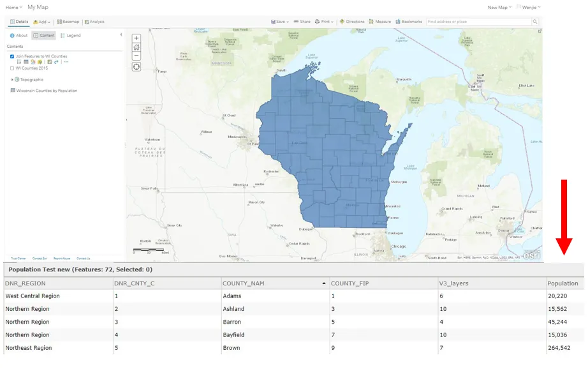
Task: Open the Save dropdown
Action: pos(280,22)
